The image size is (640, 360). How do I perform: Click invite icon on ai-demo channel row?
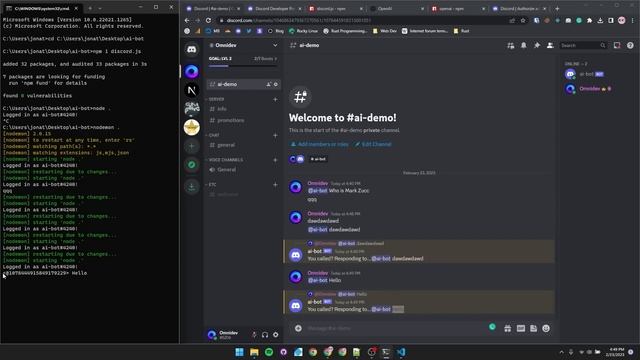click(269, 84)
